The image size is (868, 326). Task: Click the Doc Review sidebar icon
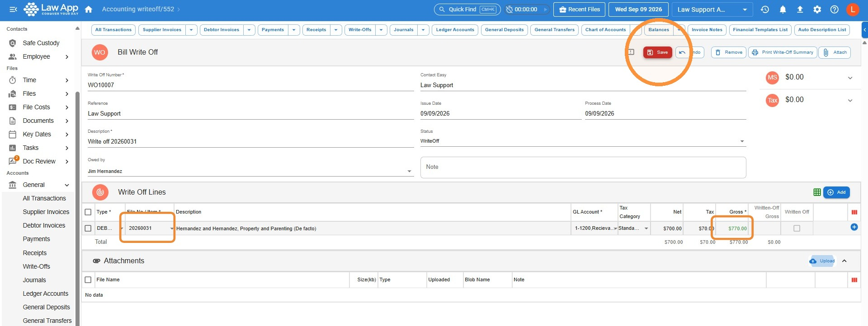[x=13, y=161]
